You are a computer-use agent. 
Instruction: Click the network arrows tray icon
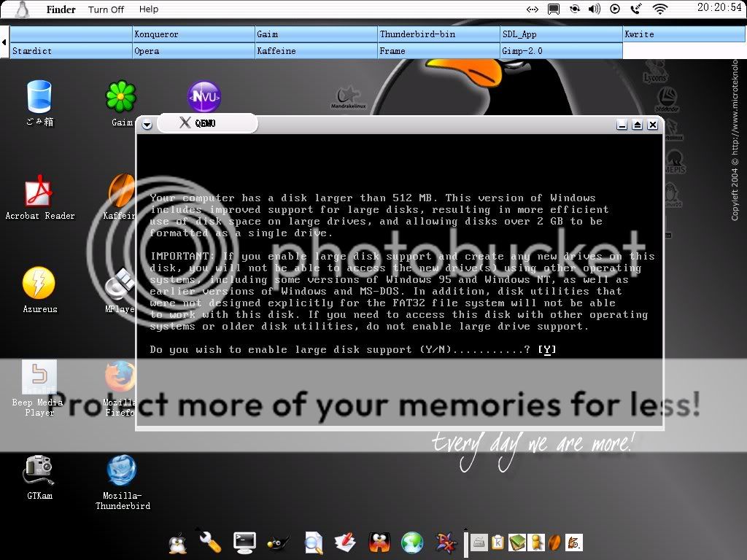click(x=532, y=9)
